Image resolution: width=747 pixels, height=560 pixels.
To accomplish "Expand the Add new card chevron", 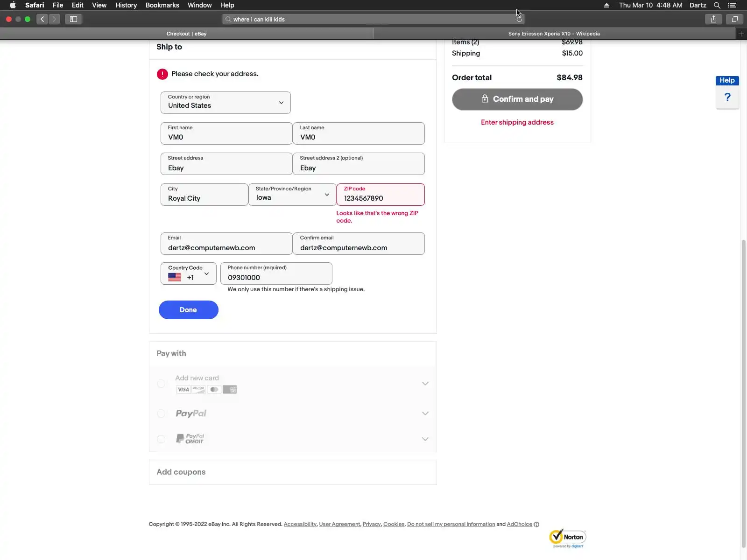I will [425, 384].
